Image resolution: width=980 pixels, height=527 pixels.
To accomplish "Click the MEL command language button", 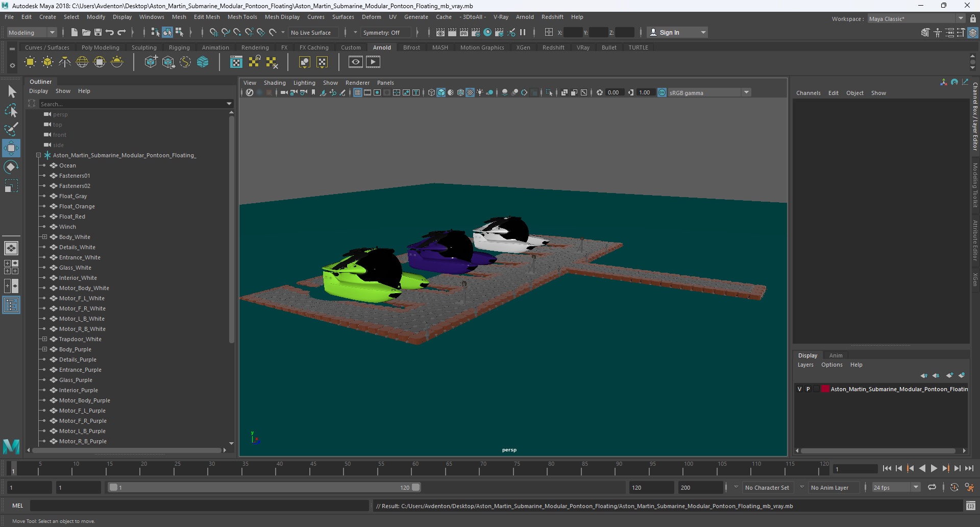I will point(18,506).
